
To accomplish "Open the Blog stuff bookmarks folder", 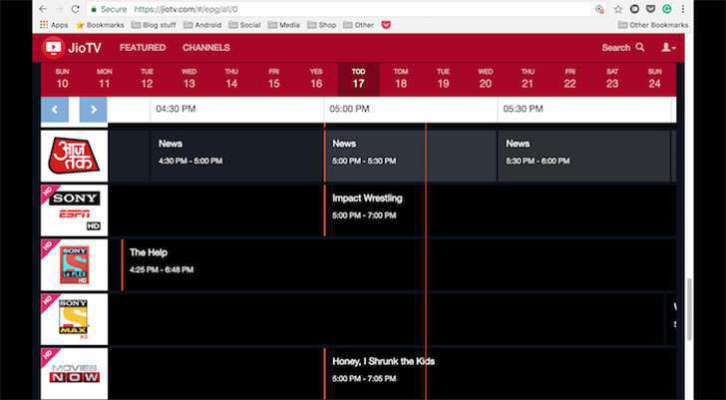I will coord(154,25).
